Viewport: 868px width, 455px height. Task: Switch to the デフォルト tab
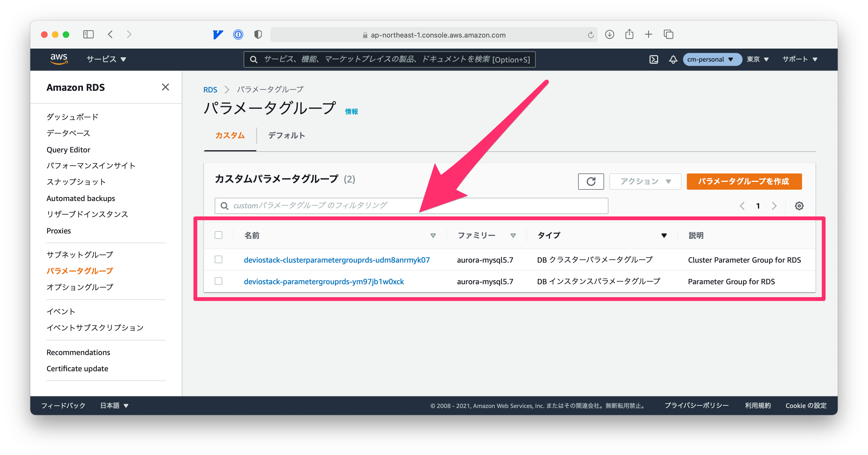(x=286, y=135)
